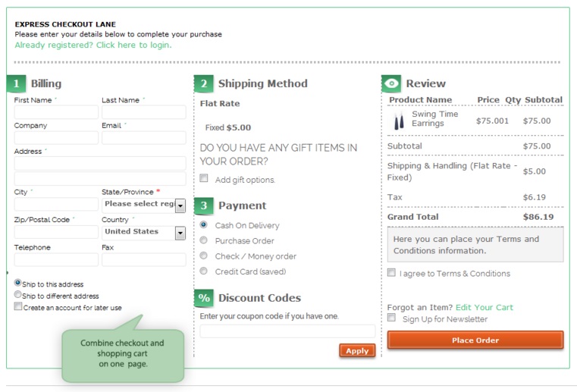Expand the Country dropdown showing United States

coord(180,232)
